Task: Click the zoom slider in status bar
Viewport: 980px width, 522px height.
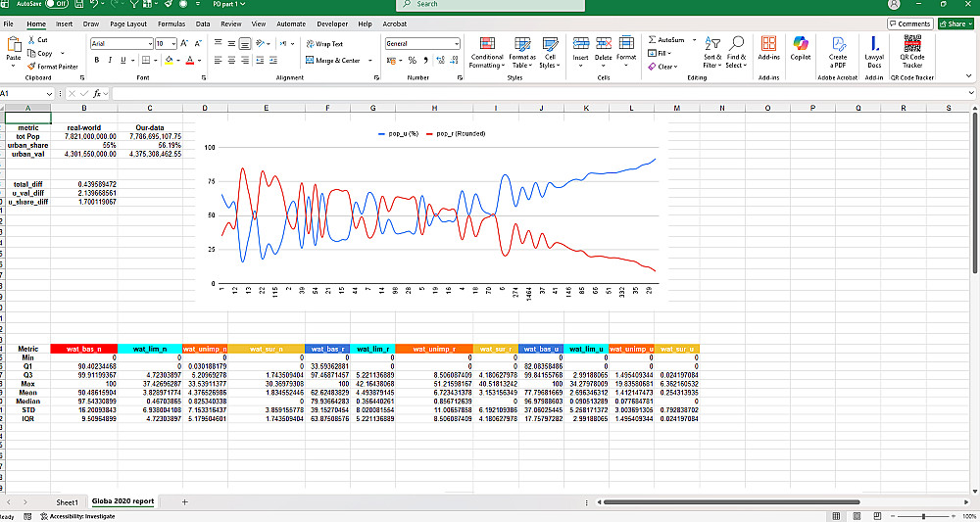Action: tap(922, 516)
